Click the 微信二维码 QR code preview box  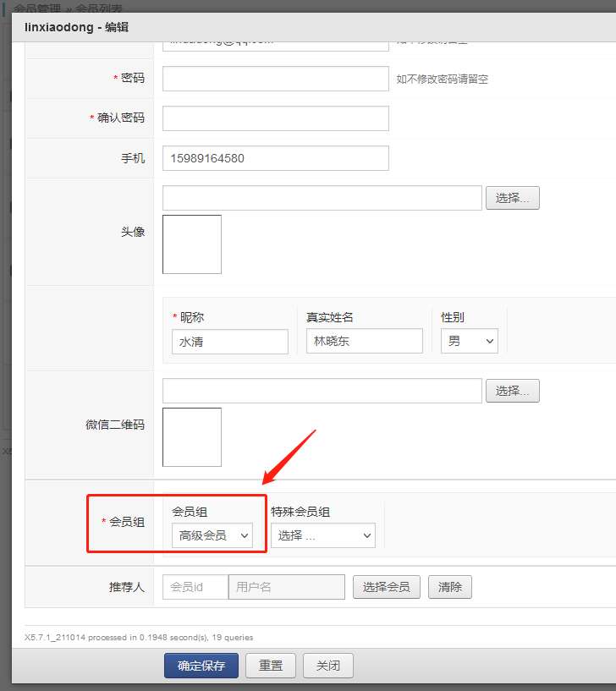[x=192, y=437]
